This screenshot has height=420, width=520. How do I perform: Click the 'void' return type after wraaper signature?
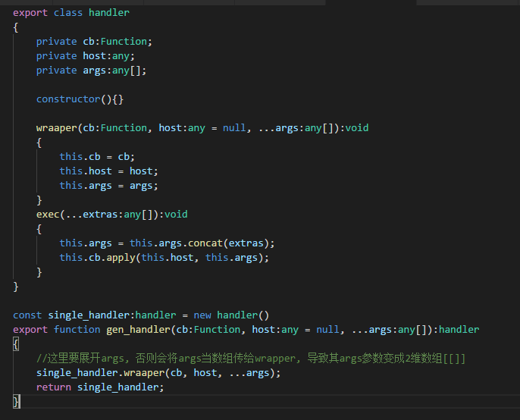(357, 128)
